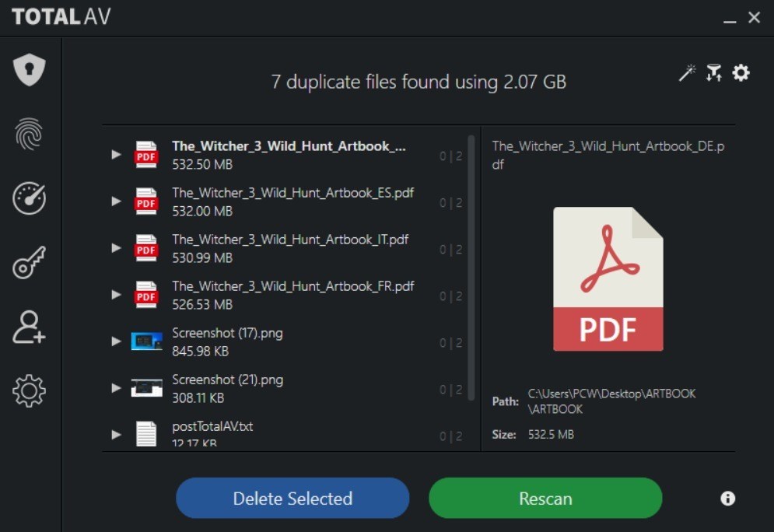This screenshot has height=532, width=774.
Task: Select The_Witcher_3_Wild_Hunt_Artbook_ES.pdf file name
Action: pyautogui.click(x=292, y=193)
